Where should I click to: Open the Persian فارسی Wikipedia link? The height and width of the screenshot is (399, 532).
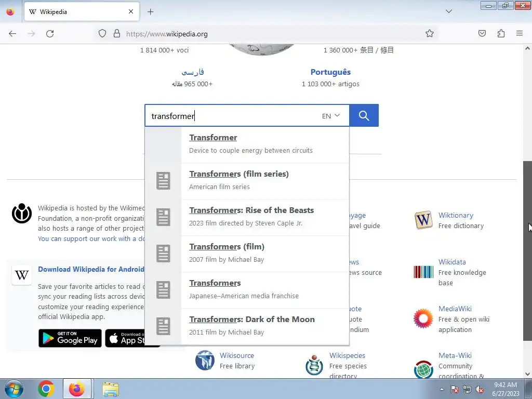(192, 72)
